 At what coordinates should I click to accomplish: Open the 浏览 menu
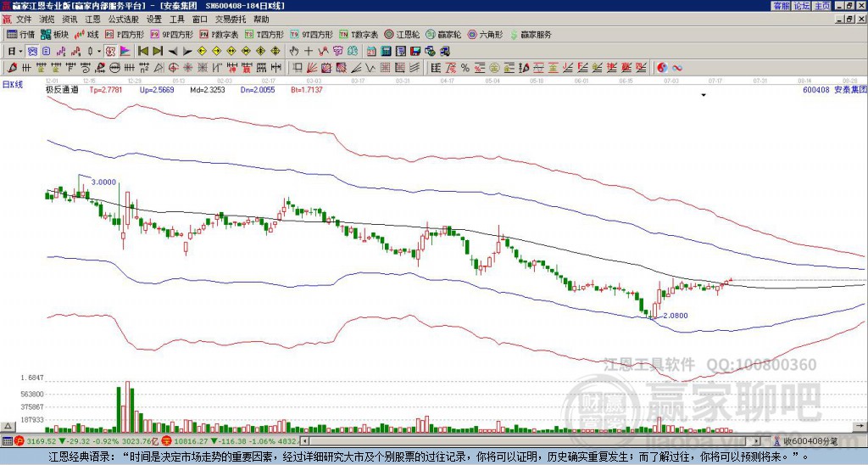[x=47, y=20]
